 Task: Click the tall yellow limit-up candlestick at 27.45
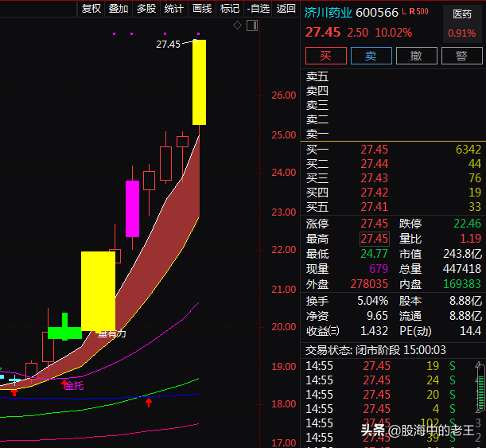(199, 82)
